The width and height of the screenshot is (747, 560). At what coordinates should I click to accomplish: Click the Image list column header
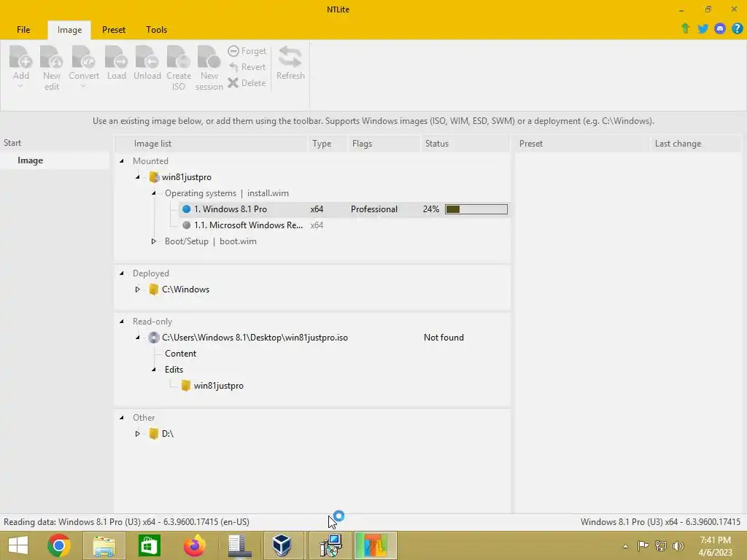212,144
